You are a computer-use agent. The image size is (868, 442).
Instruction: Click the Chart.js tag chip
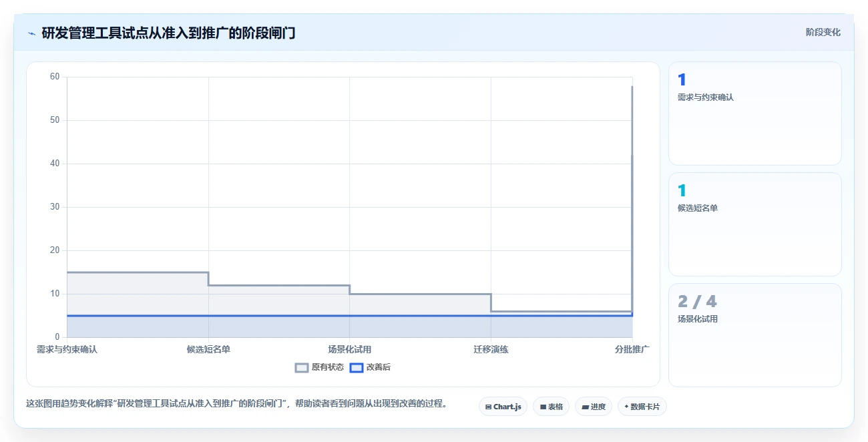pyautogui.click(x=503, y=407)
